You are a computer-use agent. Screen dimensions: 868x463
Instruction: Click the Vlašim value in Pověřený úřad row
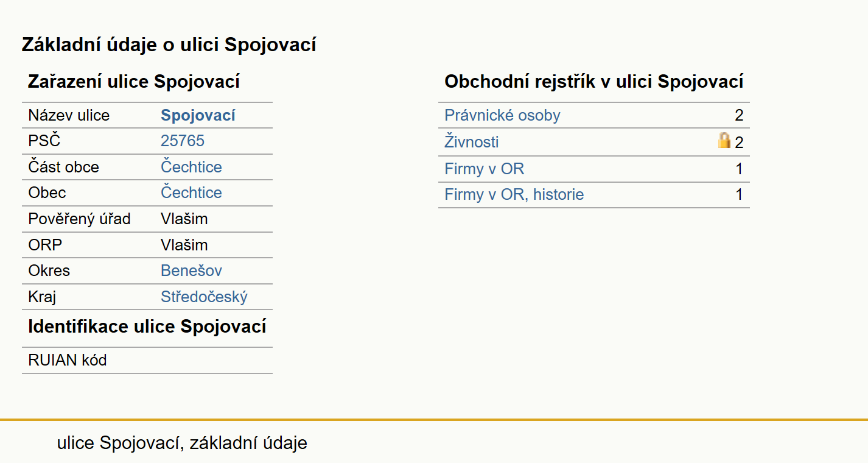(x=184, y=219)
